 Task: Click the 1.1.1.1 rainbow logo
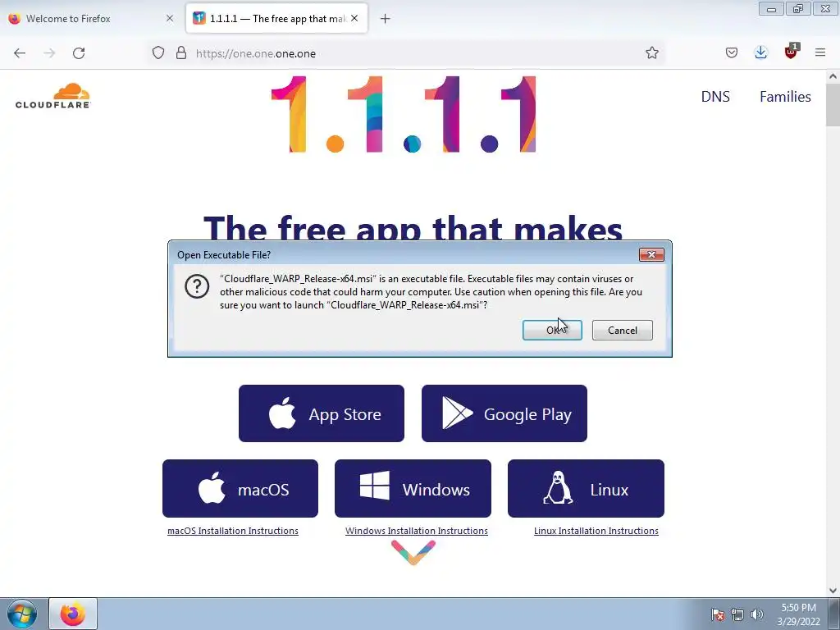tap(404, 114)
